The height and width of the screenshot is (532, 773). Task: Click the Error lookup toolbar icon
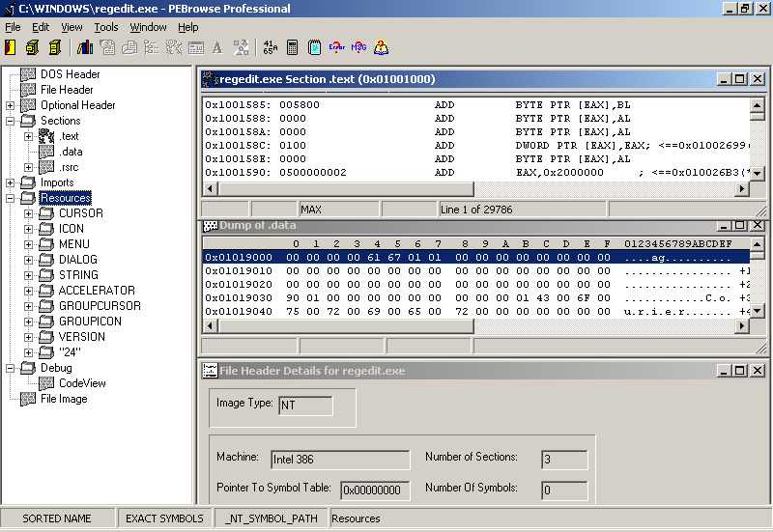tap(336, 47)
